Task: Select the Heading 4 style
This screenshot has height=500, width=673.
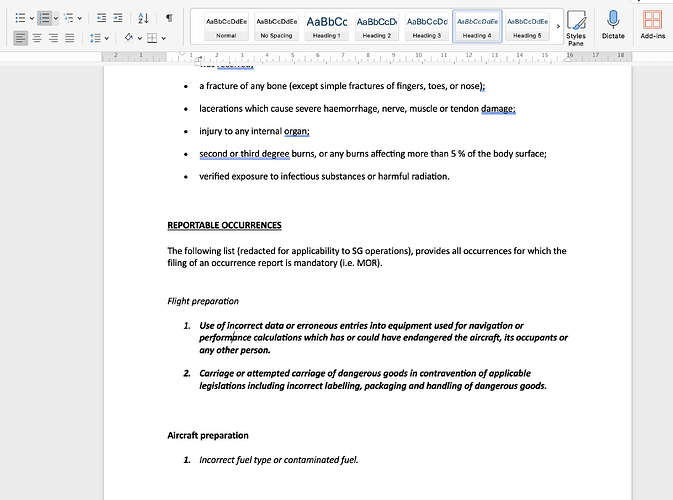Action: [x=477, y=27]
